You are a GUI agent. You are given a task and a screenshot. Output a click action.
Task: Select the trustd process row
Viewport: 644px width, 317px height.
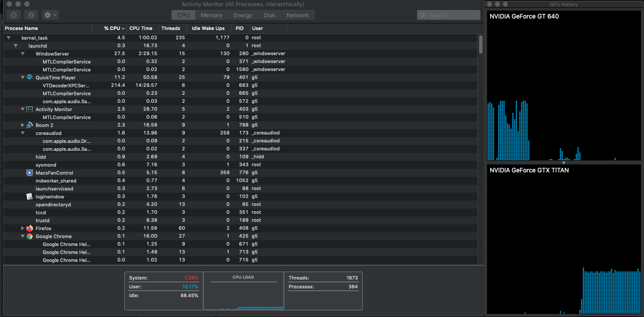tap(241, 220)
